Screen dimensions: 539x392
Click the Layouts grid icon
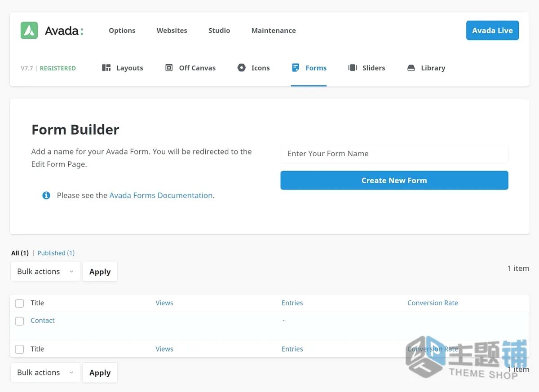(x=106, y=68)
